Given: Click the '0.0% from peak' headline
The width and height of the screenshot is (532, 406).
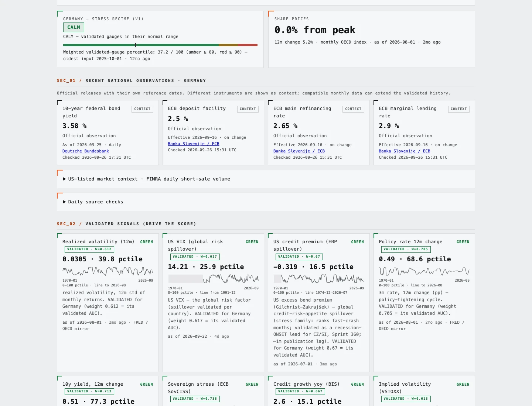Looking at the screenshot, I should (x=315, y=30).
